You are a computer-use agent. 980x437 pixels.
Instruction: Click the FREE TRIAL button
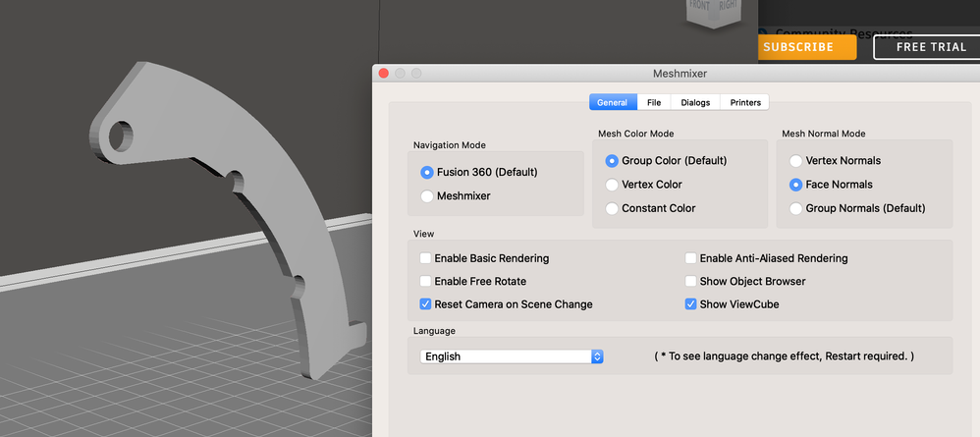point(928,47)
